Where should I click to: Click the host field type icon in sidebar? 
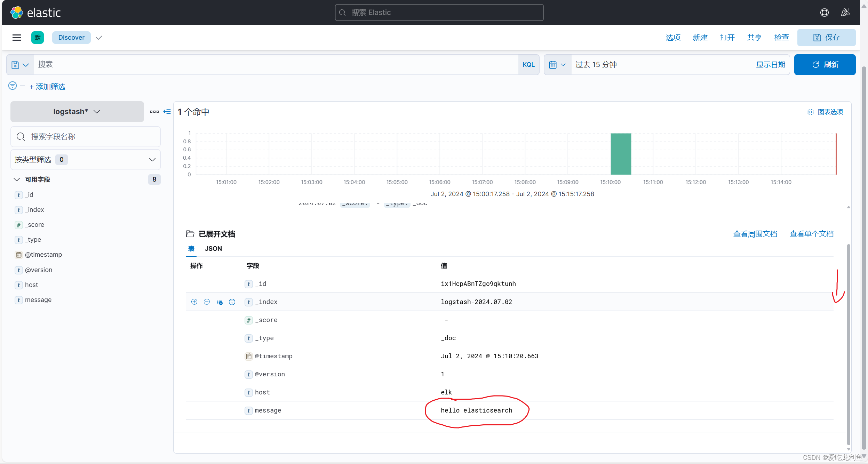(x=19, y=285)
